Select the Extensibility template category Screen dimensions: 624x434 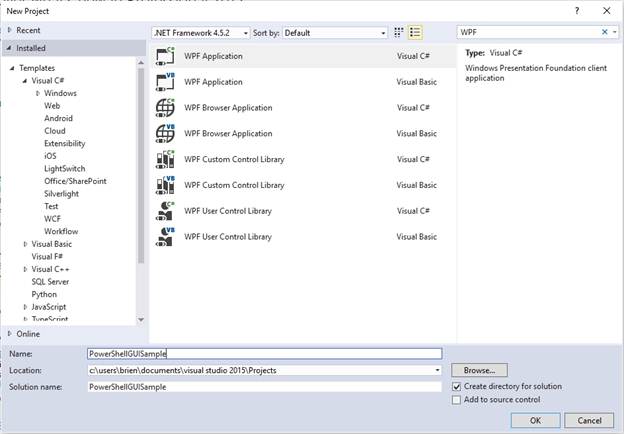[65, 144]
